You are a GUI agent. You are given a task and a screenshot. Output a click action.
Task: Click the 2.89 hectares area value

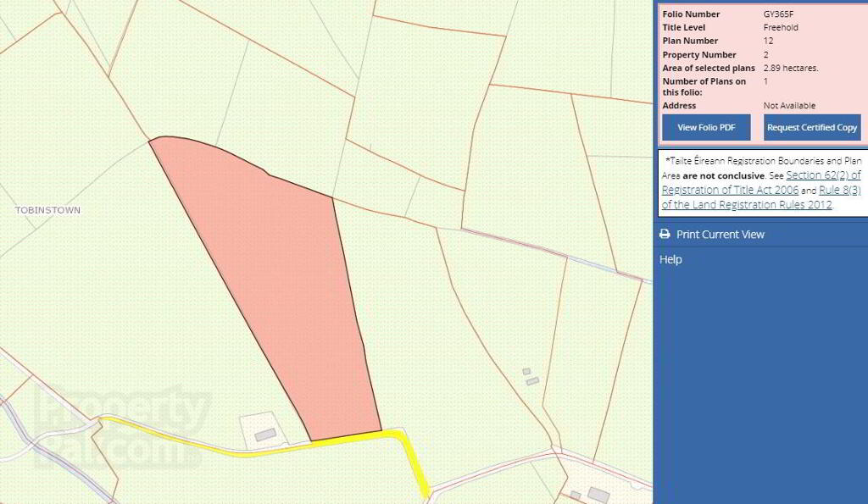pos(791,68)
